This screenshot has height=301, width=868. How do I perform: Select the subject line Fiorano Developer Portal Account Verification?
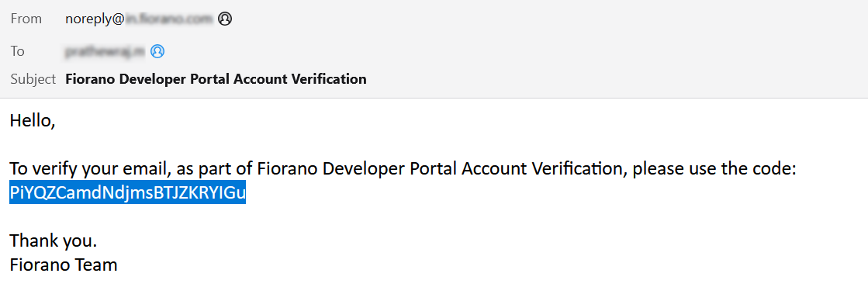tap(216, 79)
